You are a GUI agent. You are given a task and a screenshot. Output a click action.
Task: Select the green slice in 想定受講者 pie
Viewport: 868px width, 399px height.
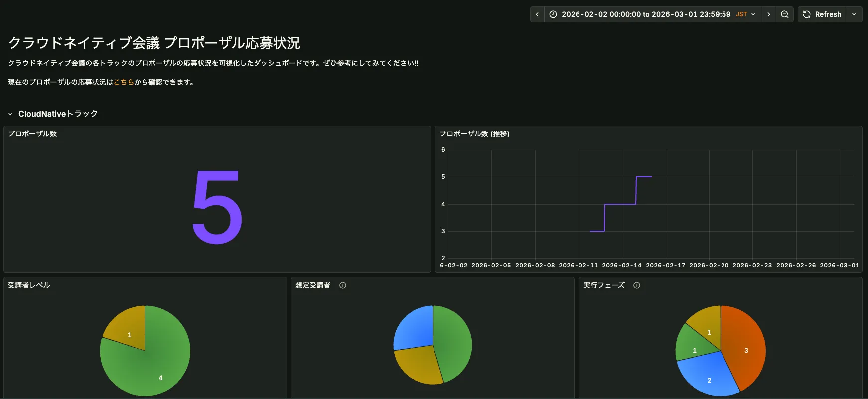(453, 344)
